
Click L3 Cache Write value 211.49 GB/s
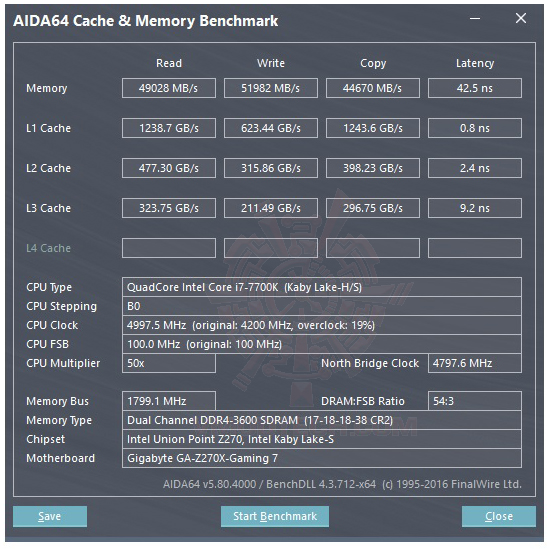pos(271,208)
